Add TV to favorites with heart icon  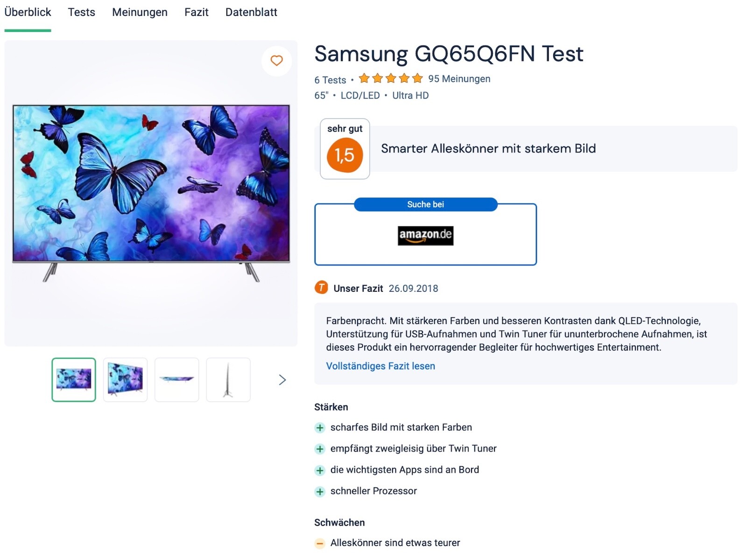276,61
